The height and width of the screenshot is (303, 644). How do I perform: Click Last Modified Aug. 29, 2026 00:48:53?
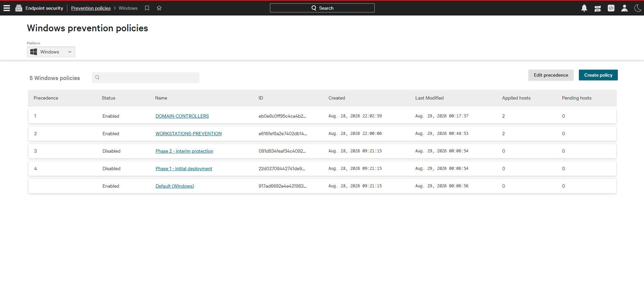click(x=442, y=134)
